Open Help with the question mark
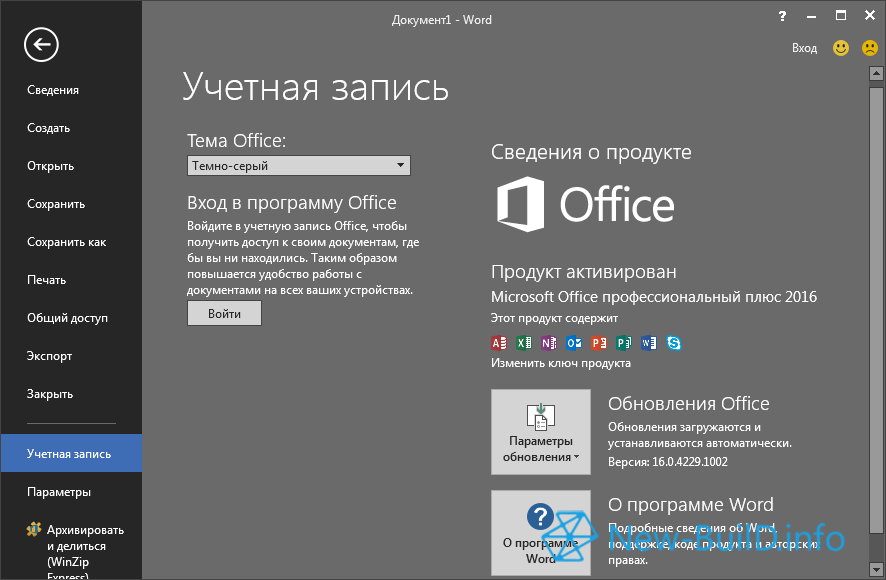This screenshot has width=886, height=580. [782, 16]
